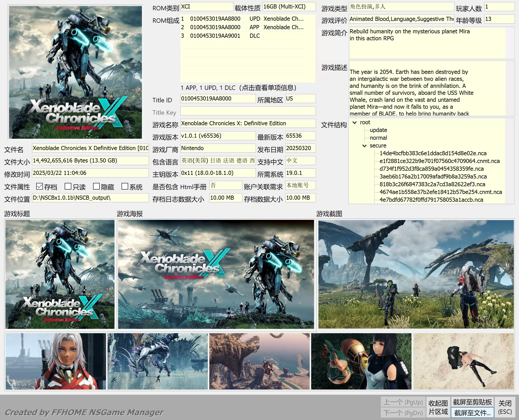Screen dimensions: 519x420
Task: Click 截屏至文件 save screenshot button
Action: 472,413
